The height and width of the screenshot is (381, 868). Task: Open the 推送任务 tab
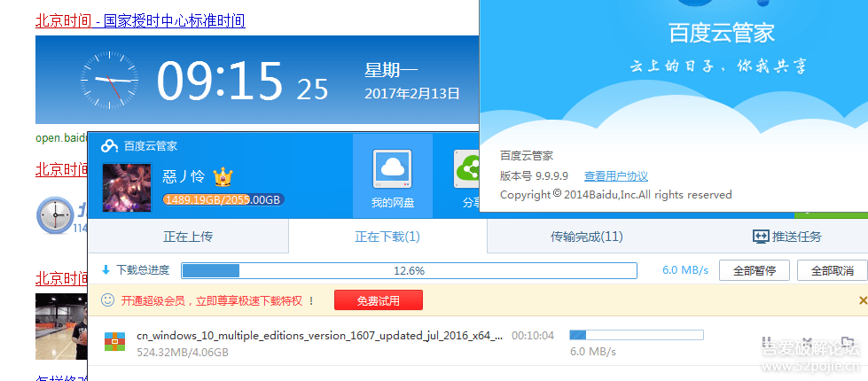point(786,237)
